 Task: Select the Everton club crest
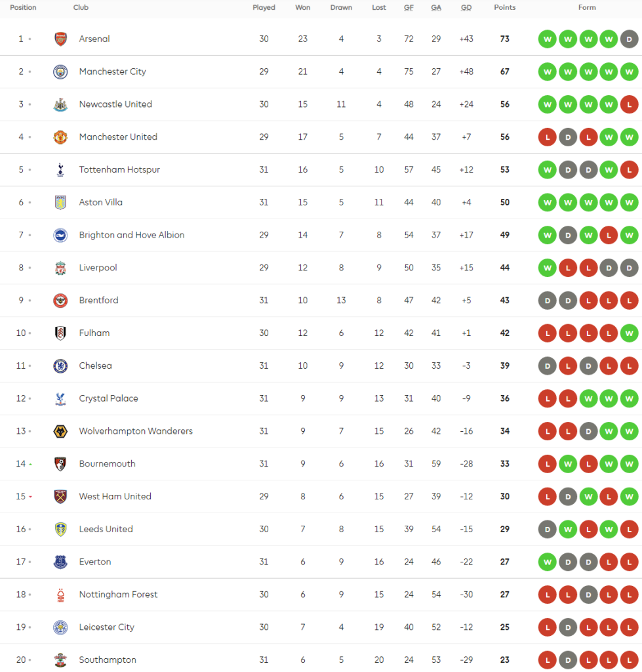tap(60, 562)
